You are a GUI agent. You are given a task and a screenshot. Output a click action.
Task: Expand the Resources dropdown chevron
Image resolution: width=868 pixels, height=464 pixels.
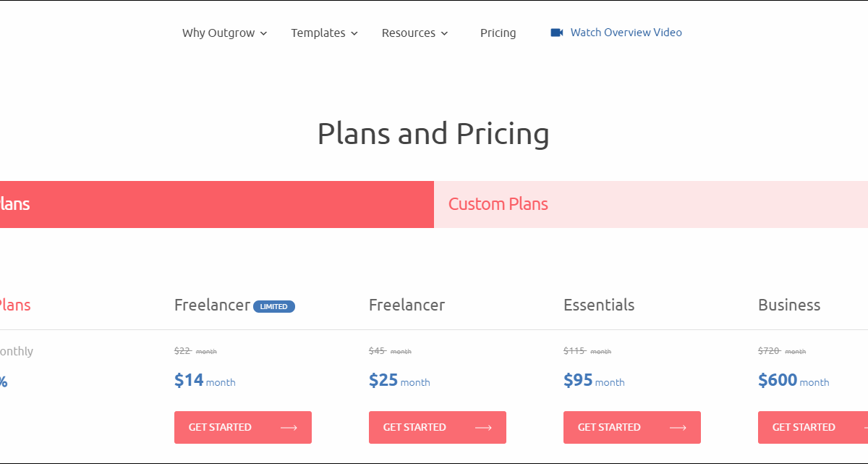pyautogui.click(x=444, y=33)
